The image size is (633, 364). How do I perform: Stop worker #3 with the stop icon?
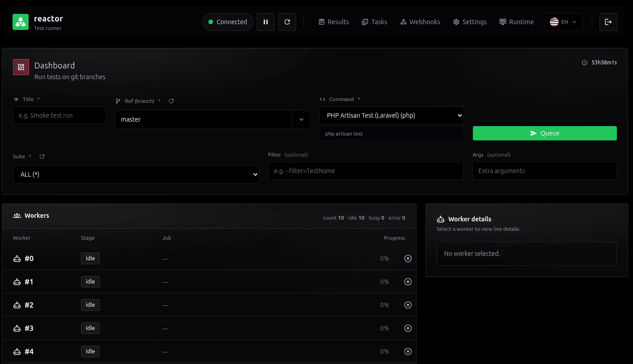tap(408, 328)
